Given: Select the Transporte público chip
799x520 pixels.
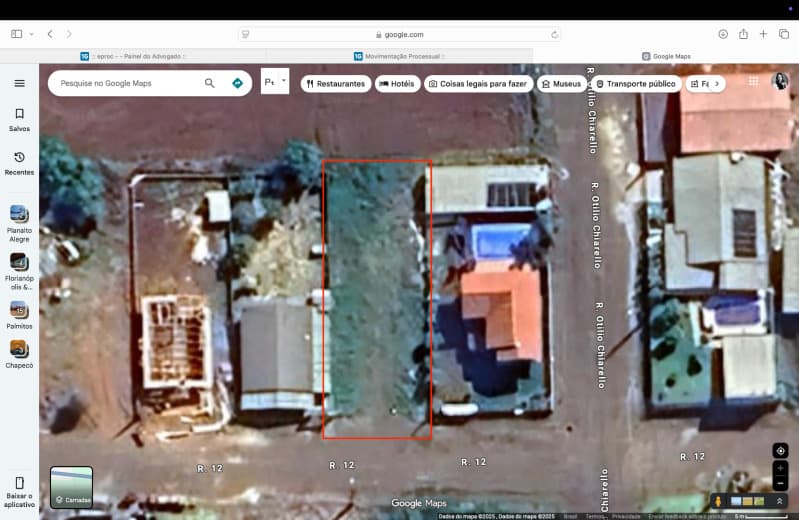Looking at the screenshot, I should click(636, 84).
